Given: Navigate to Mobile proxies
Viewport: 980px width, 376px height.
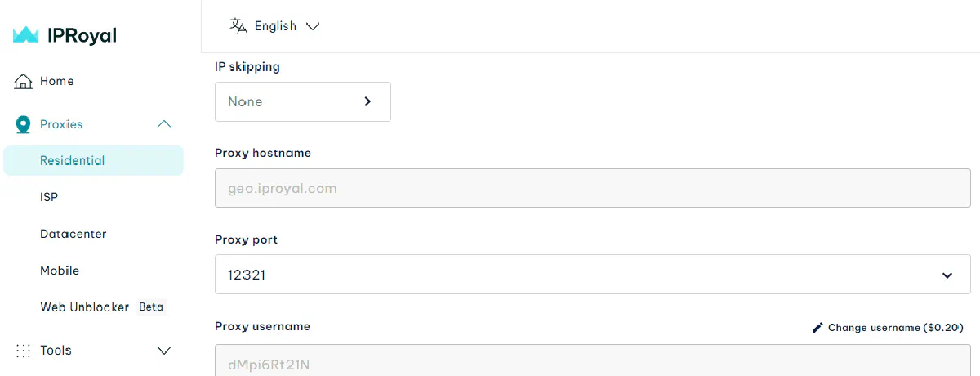Looking at the screenshot, I should click(60, 271).
